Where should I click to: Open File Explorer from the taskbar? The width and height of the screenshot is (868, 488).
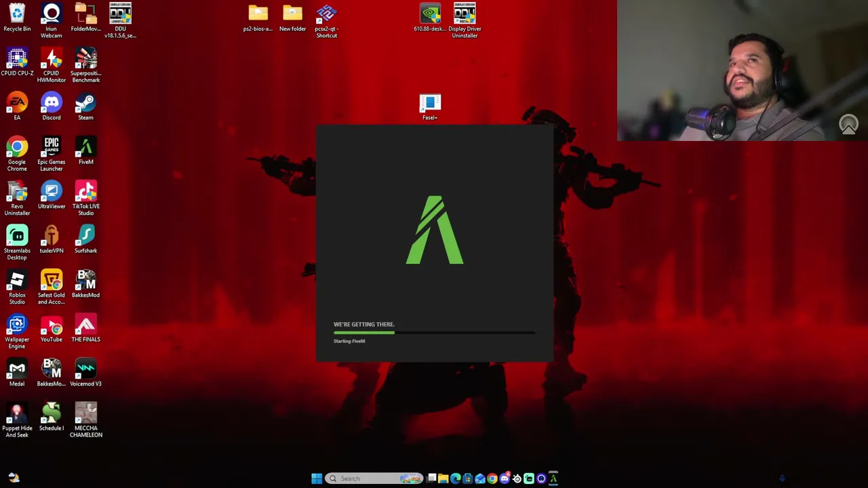[x=443, y=479]
